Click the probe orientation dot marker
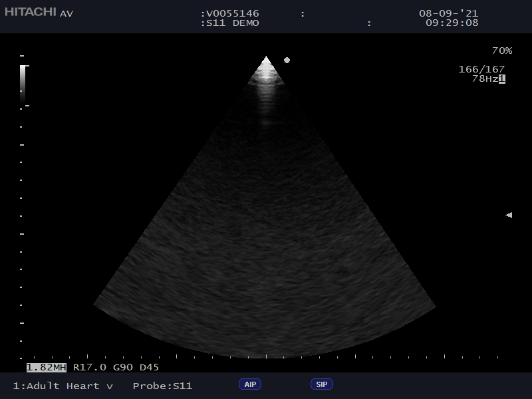The height and width of the screenshot is (399, 532). [x=287, y=60]
